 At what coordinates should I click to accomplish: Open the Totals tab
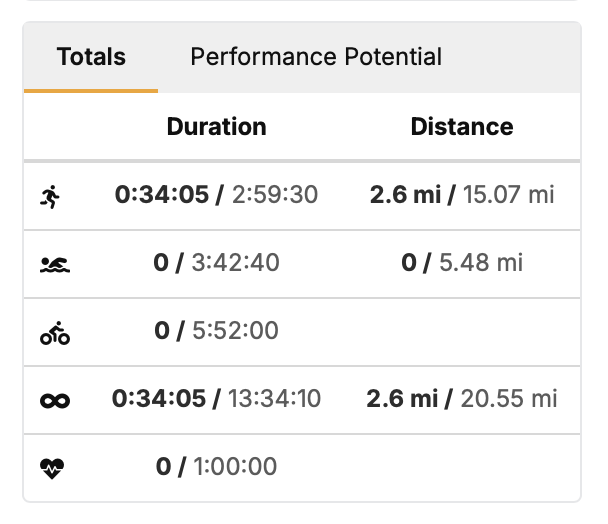click(91, 57)
